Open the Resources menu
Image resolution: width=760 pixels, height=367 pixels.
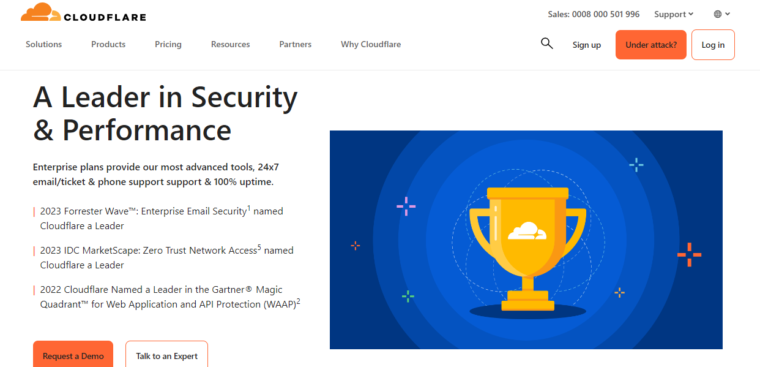pyautogui.click(x=230, y=44)
